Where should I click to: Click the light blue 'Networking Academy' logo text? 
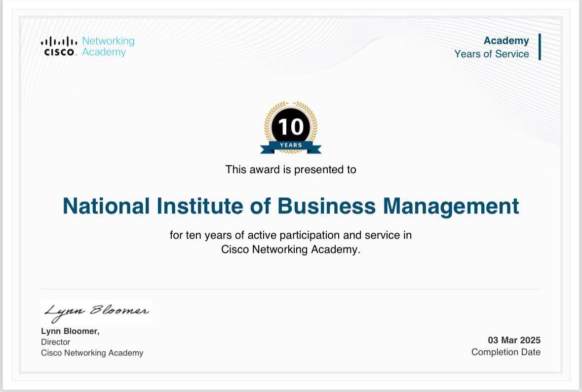[x=108, y=46]
